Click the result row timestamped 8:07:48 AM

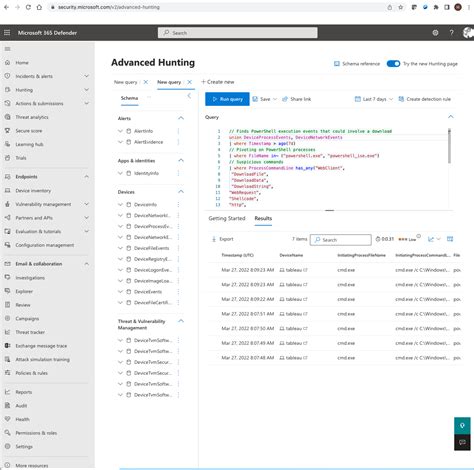(x=335, y=358)
